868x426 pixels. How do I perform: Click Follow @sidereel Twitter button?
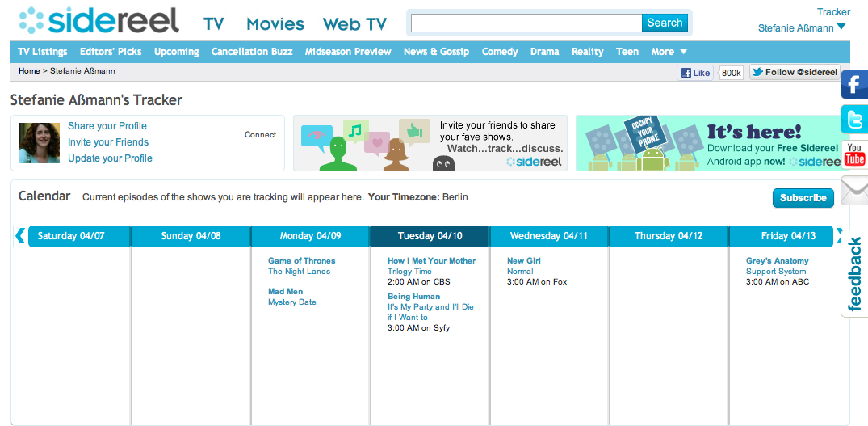tap(795, 72)
